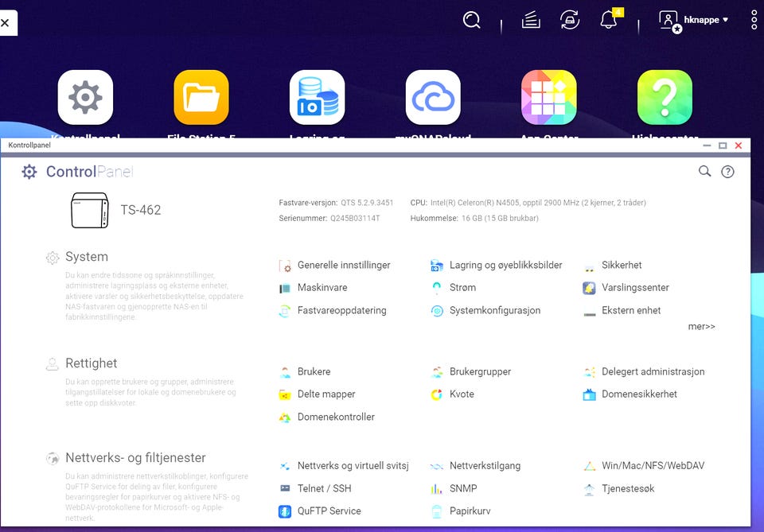The width and height of the screenshot is (764, 532).
Task: Expand System section with mer>>
Action: 701,327
